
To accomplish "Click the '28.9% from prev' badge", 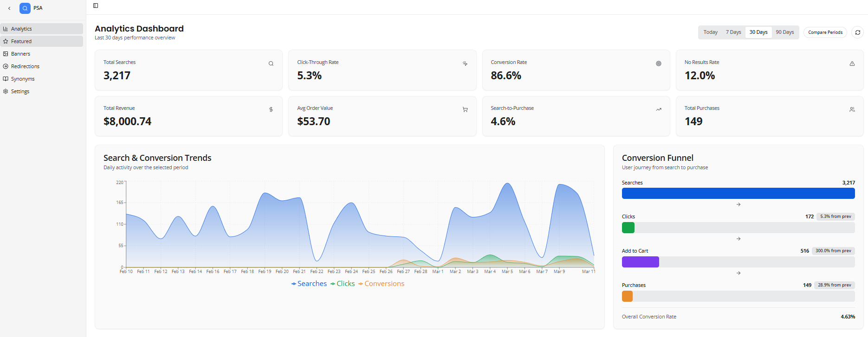I will coord(835,285).
